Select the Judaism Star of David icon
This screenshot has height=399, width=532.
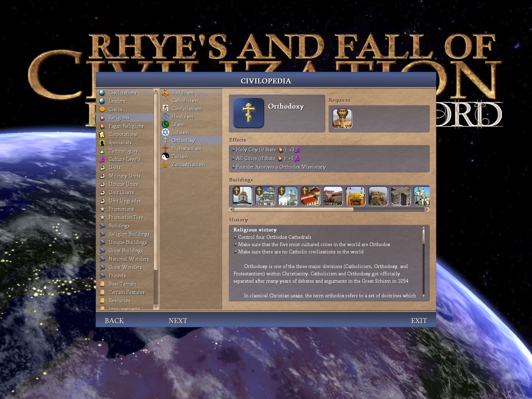[x=165, y=133]
